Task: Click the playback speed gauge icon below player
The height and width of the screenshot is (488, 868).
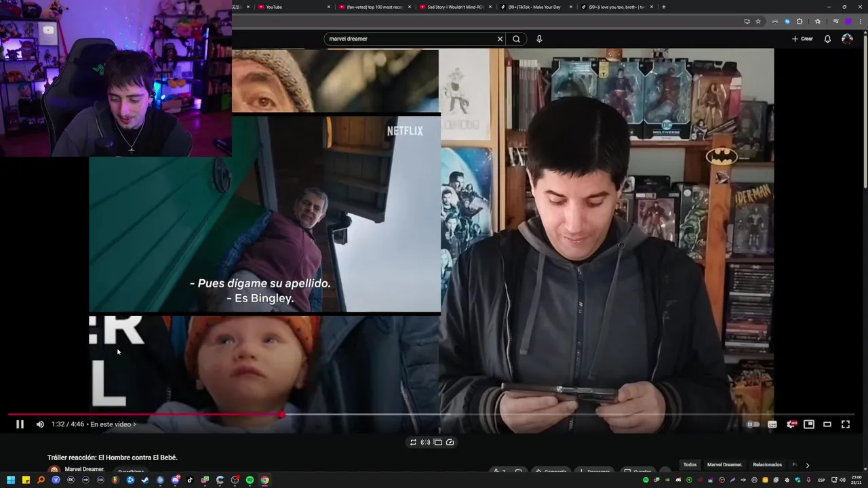Action: (x=450, y=442)
